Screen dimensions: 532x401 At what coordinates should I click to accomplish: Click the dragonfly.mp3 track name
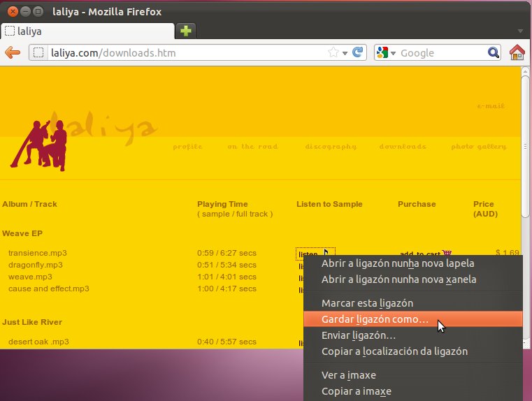click(x=35, y=265)
